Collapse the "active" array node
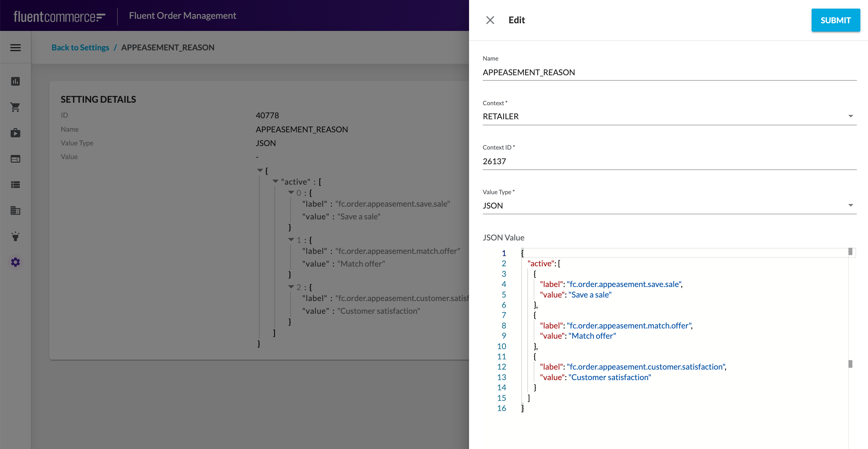Viewport: 868px width, 449px height. click(x=275, y=181)
